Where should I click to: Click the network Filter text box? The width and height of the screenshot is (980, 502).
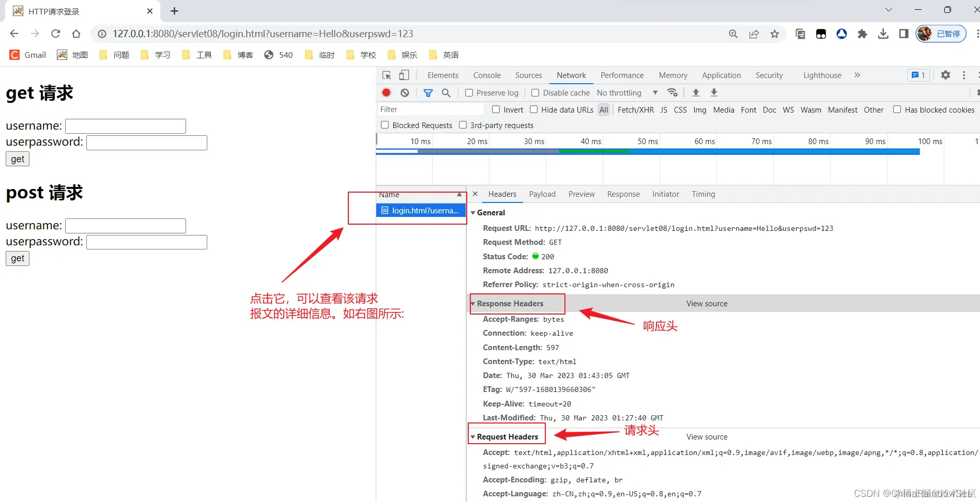431,109
